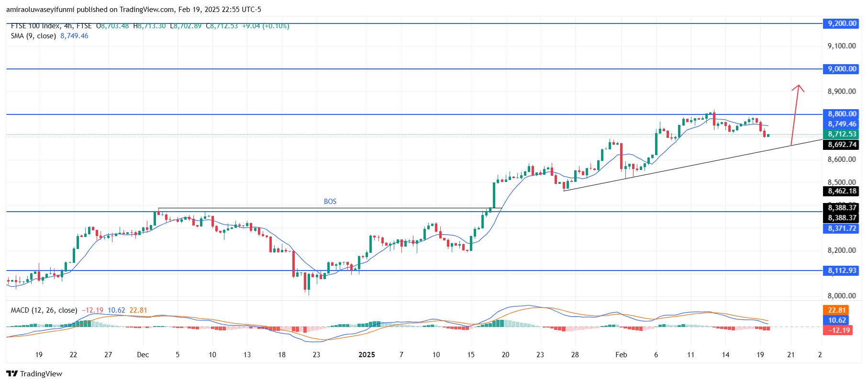This screenshot has height=384, width=868.
Task: Click the red -12.19 histogram label
Action: [x=838, y=330]
